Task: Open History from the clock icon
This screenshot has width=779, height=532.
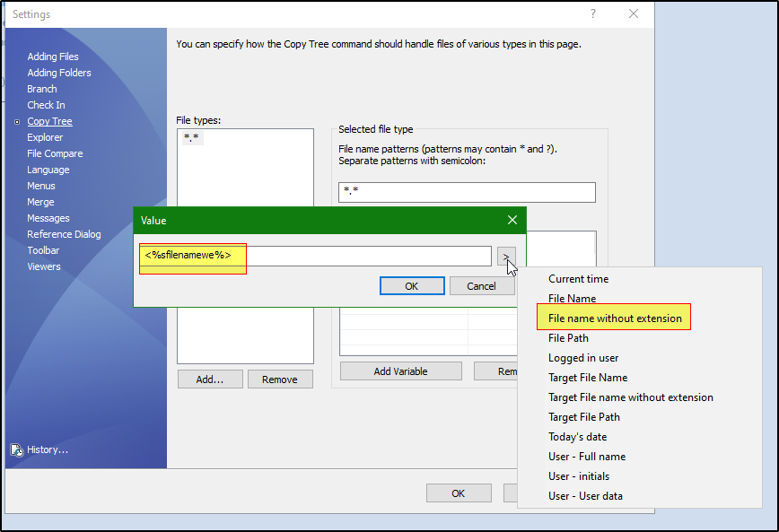Action: point(16,449)
